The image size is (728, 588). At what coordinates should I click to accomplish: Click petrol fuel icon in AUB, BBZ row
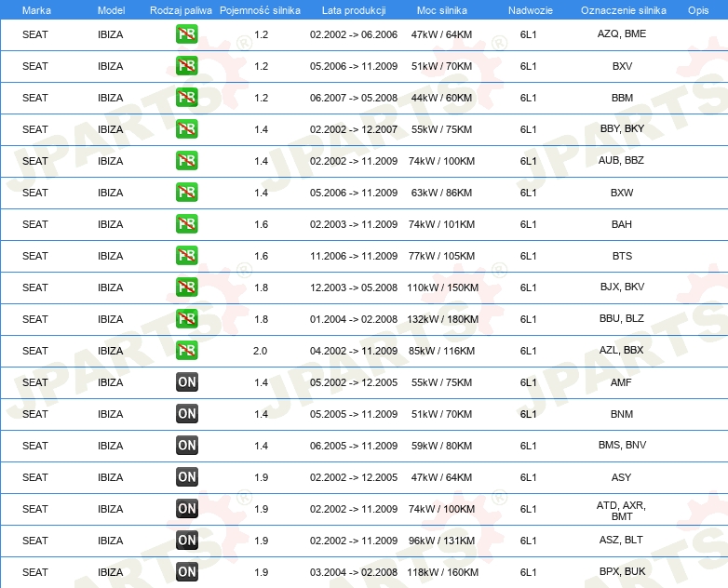[186, 161]
